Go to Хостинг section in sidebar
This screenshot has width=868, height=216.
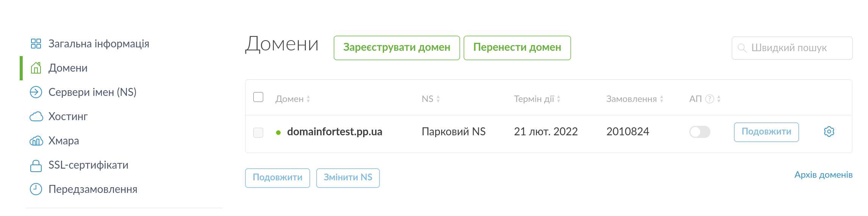[68, 116]
